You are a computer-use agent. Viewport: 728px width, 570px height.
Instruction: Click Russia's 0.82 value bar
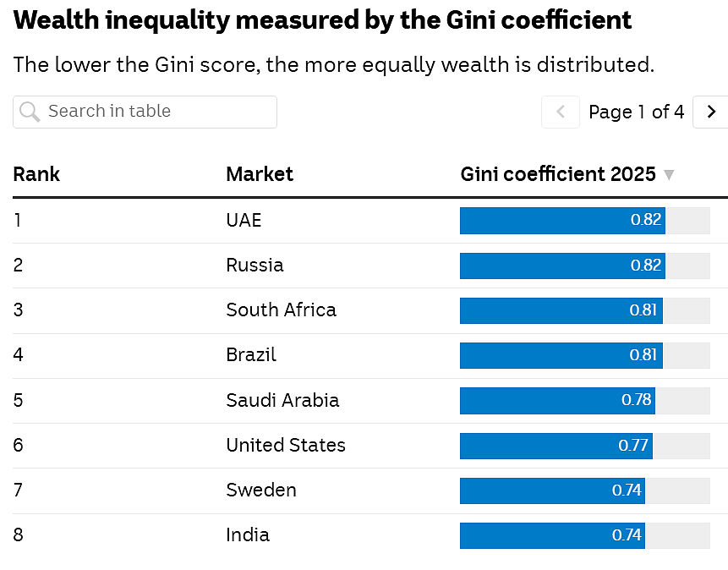[563, 266]
